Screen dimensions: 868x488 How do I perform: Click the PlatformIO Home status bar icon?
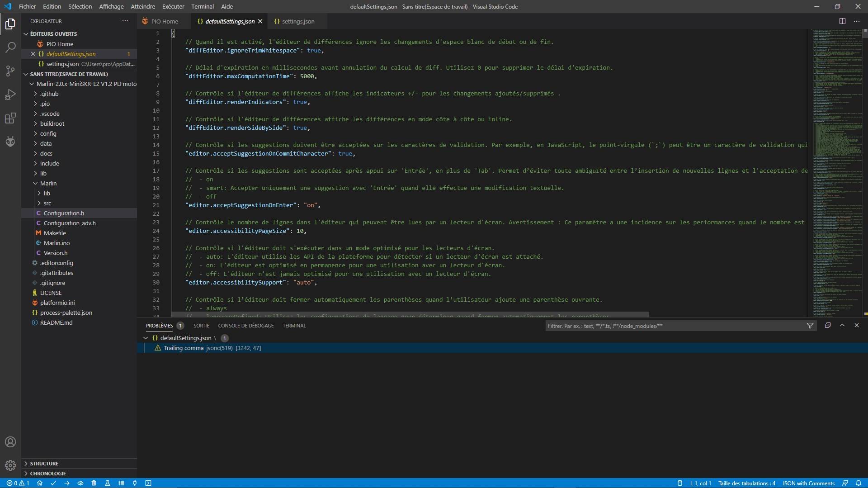(40, 483)
